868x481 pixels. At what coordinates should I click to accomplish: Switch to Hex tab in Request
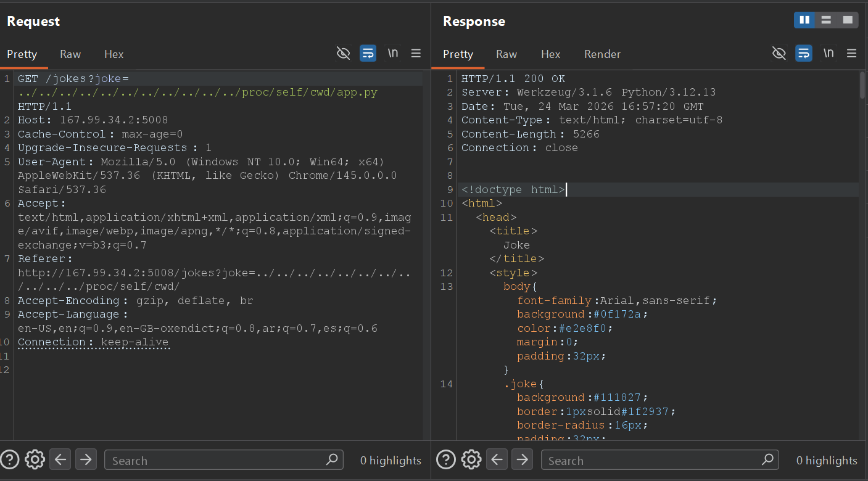click(x=114, y=54)
